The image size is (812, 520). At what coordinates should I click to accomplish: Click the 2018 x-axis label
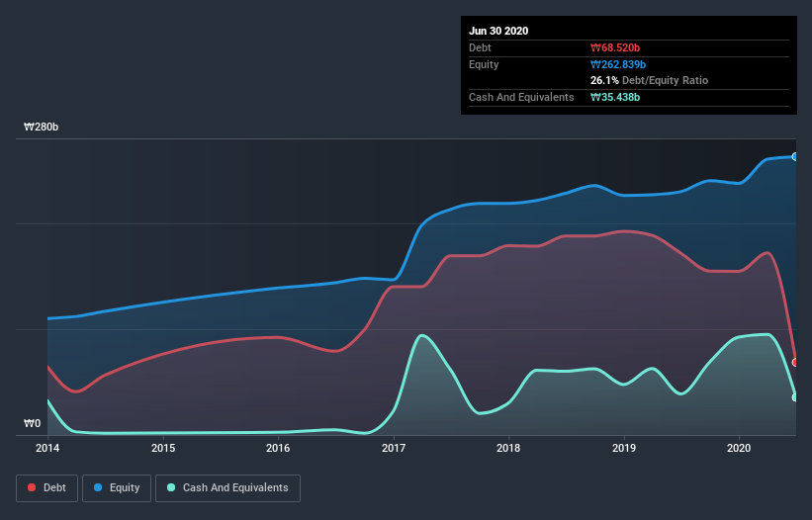508,448
